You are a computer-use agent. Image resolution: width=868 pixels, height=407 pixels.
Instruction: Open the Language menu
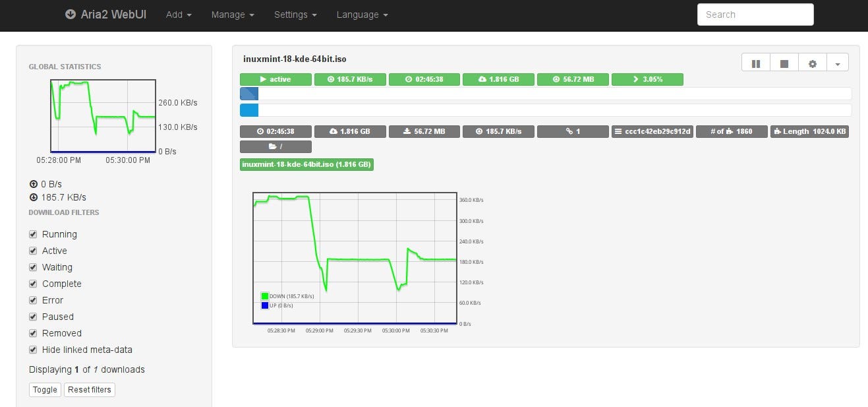[362, 15]
